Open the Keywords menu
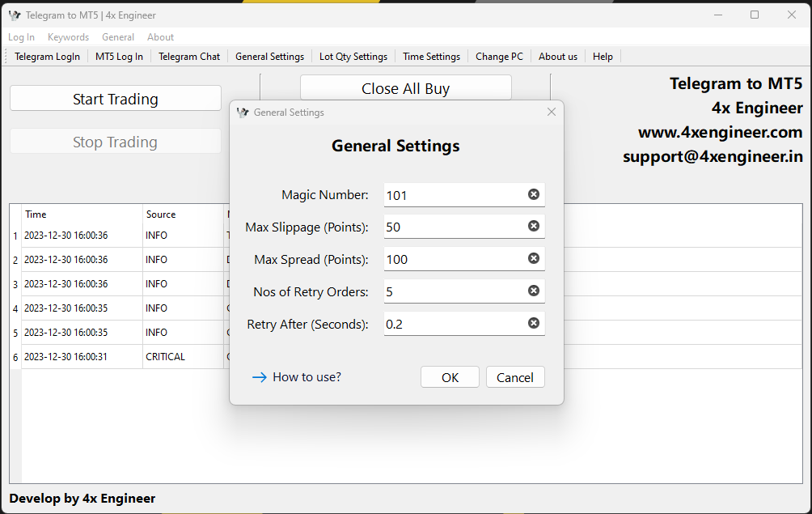Screen dimensions: 812x514 click(69, 37)
